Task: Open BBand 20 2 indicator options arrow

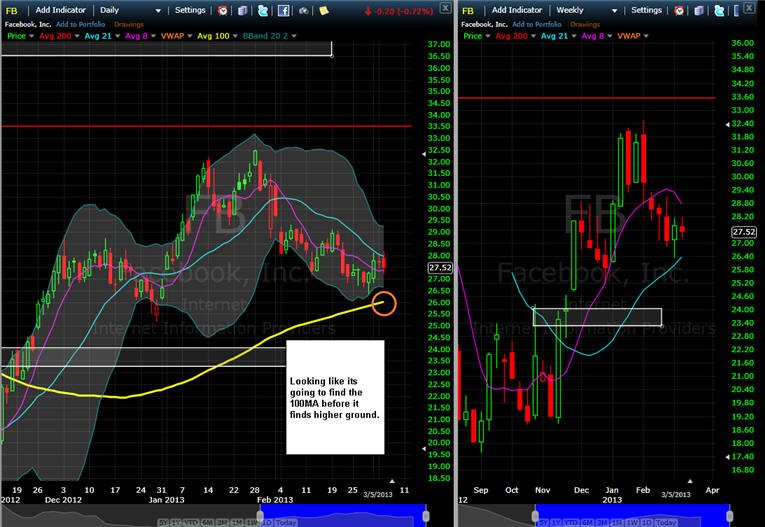Action: (293, 36)
